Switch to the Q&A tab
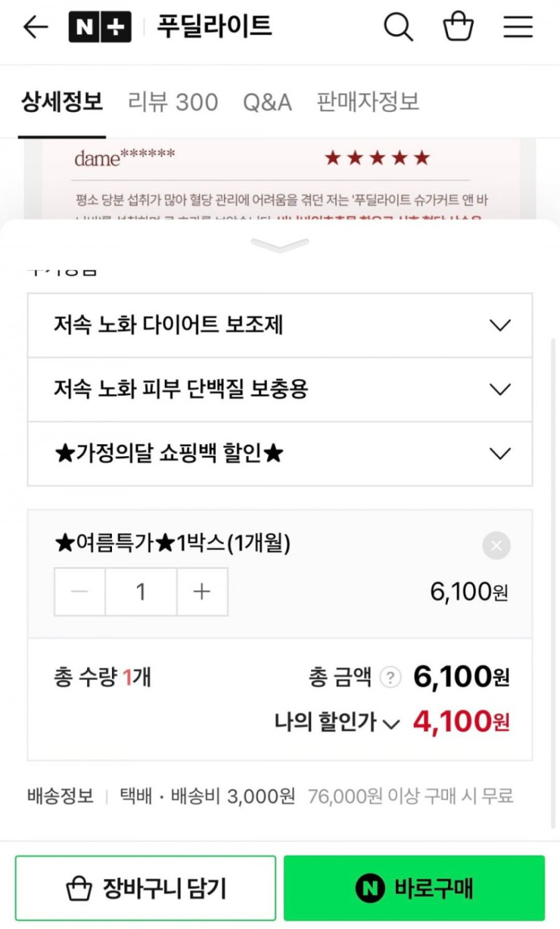Viewport: 560px width, 929px height. 267,102
